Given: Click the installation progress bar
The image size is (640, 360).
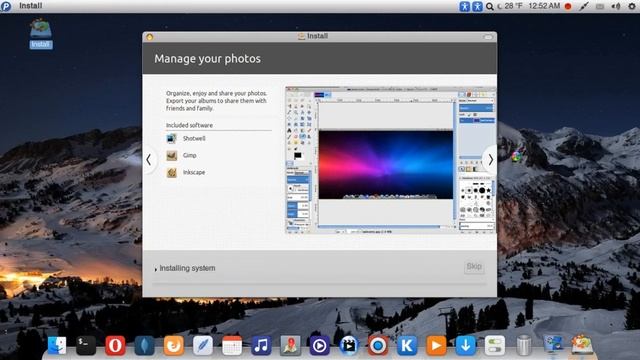Looking at the screenshot, I should pos(320,283).
